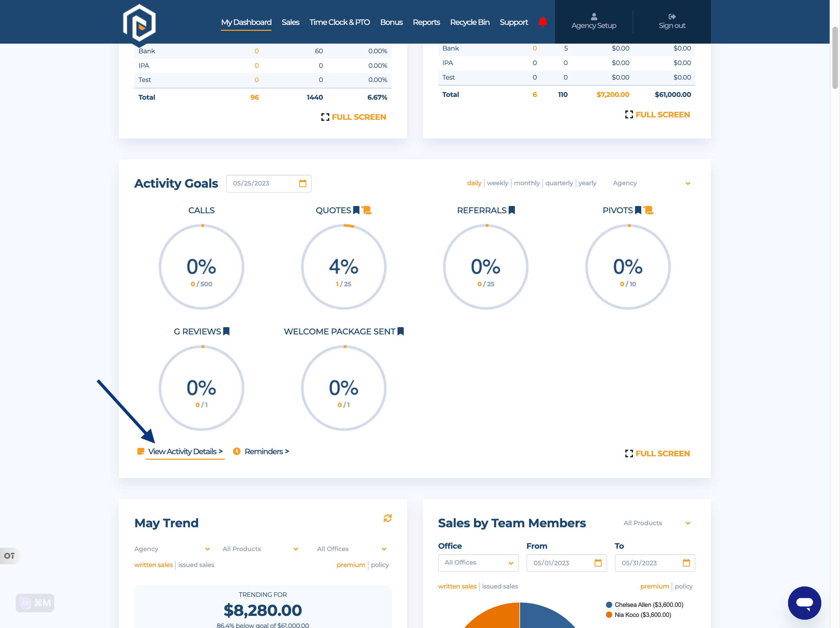Open the Activity Goals date calendar icon

[x=303, y=183]
